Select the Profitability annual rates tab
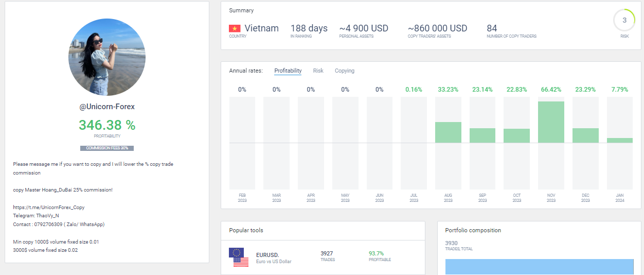644x275 pixels. coord(288,71)
